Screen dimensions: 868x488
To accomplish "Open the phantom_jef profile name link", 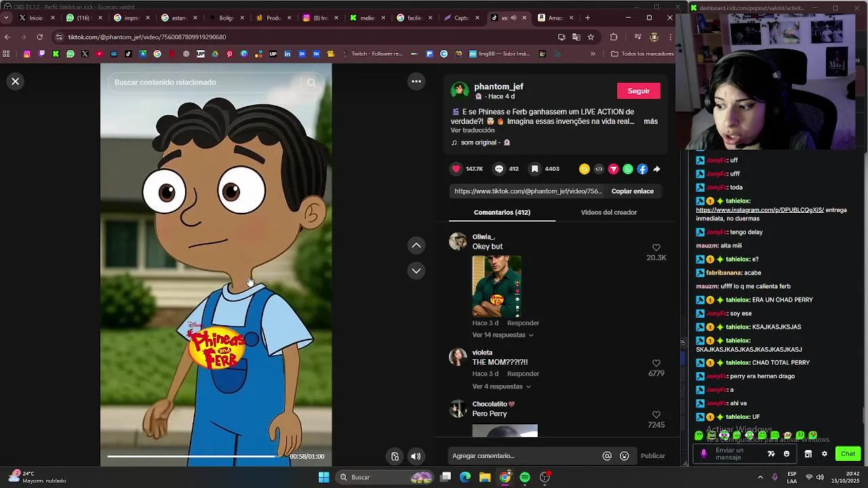I will pos(498,87).
